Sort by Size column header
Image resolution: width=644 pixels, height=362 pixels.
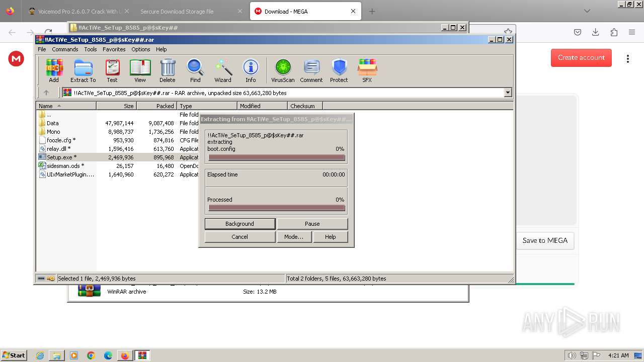pos(117,106)
